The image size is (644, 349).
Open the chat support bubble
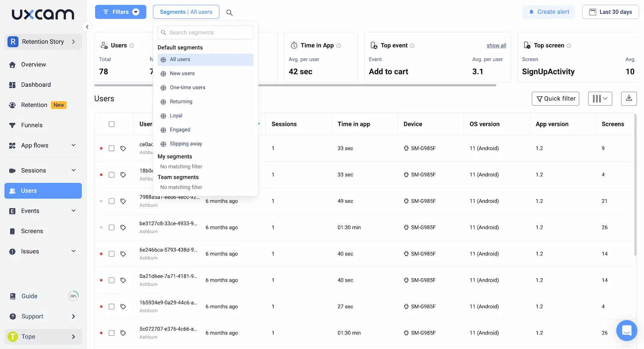627,331
